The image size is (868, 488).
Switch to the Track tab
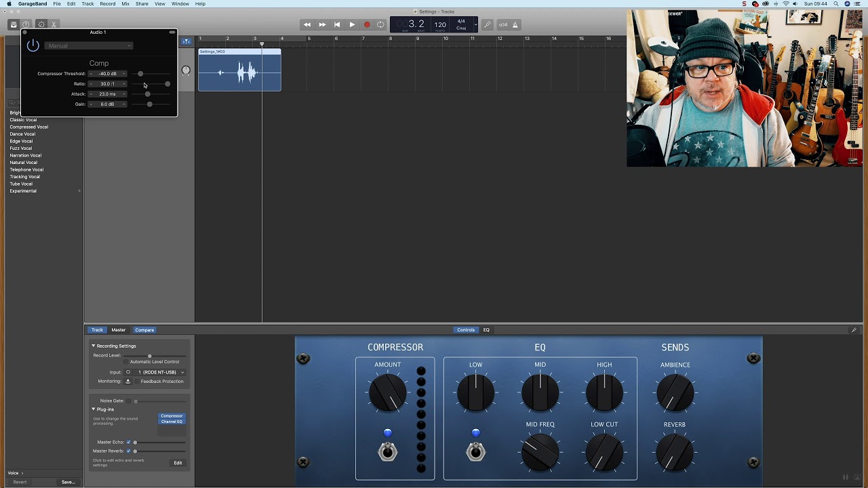click(97, 330)
